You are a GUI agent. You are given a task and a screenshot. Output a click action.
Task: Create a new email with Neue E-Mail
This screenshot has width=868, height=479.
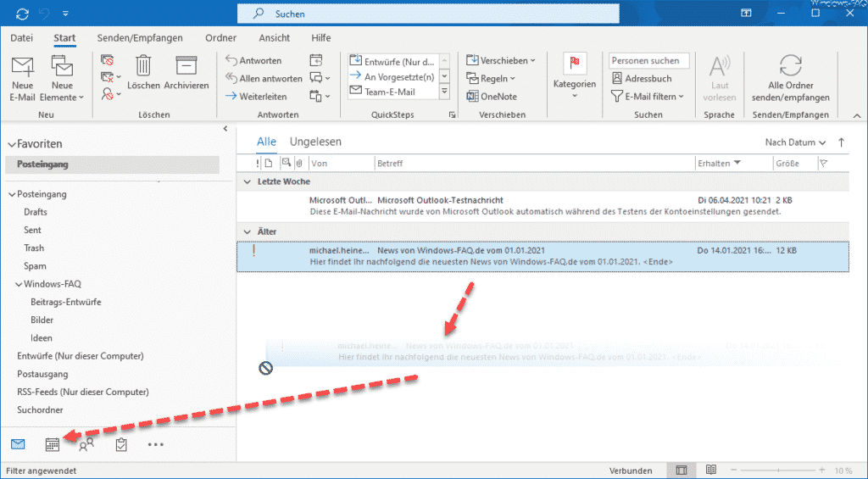22,79
